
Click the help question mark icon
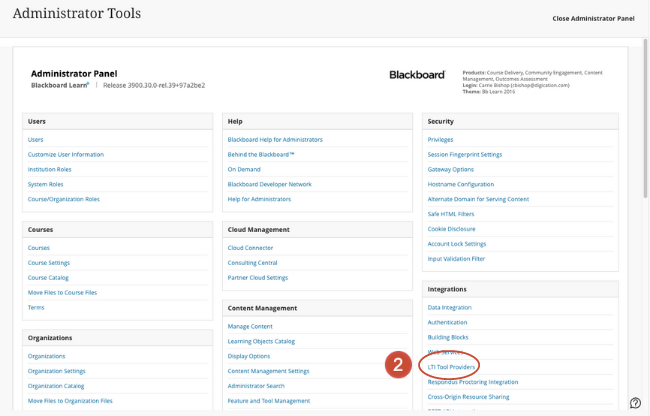tap(635, 402)
